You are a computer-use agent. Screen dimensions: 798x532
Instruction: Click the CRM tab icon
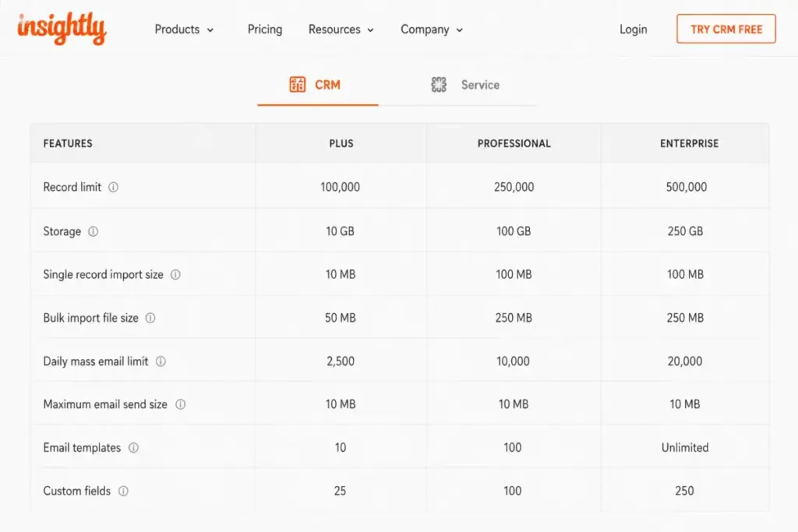click(297, 84)
